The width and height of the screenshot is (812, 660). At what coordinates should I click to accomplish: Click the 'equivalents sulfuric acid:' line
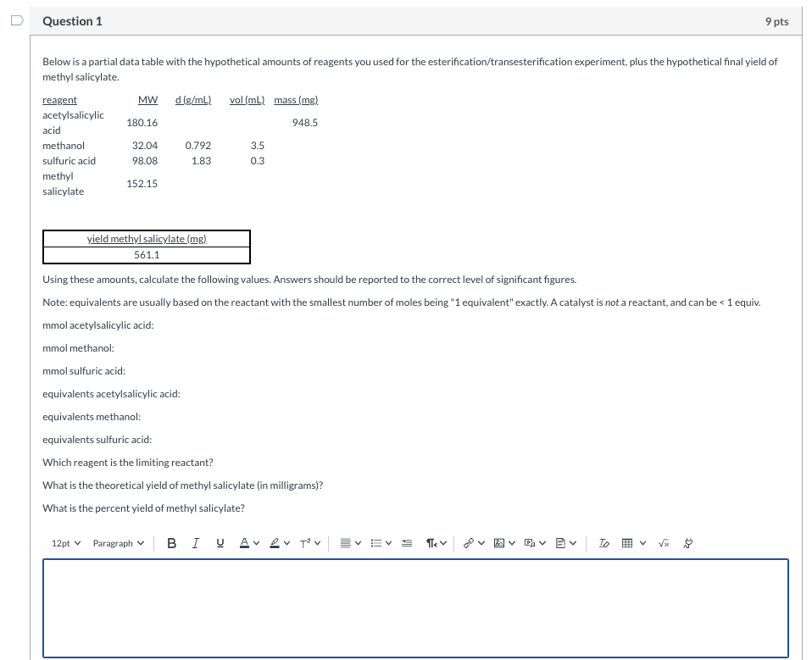point(97,440)
